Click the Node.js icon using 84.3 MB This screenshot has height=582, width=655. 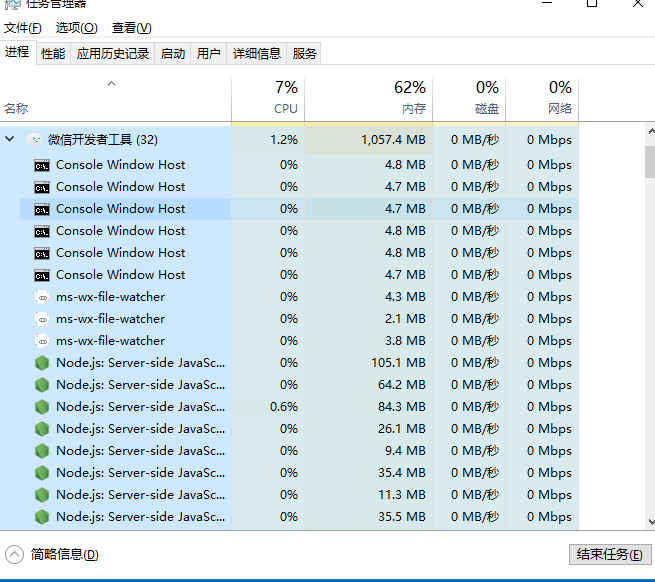(42, 407)
